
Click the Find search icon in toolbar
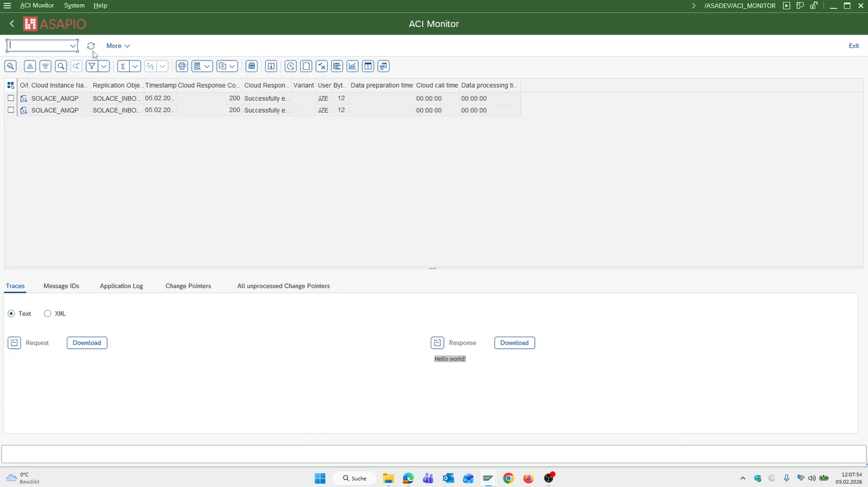click(61, 66)
